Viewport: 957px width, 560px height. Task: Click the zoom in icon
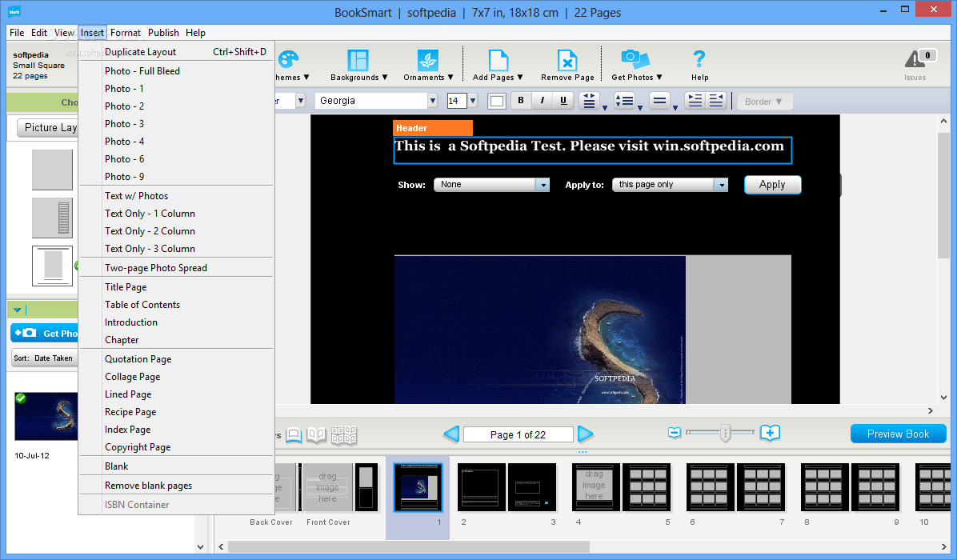[771, 433]
